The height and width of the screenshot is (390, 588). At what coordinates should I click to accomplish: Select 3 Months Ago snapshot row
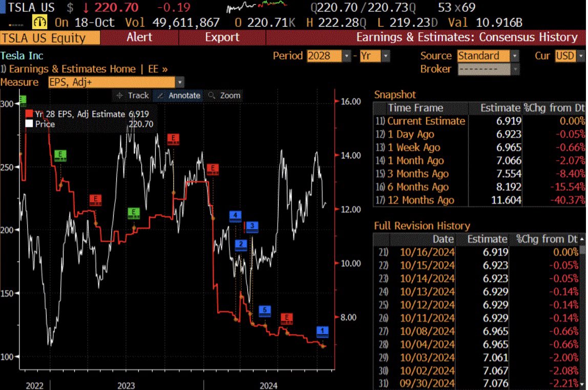[479, 174]
